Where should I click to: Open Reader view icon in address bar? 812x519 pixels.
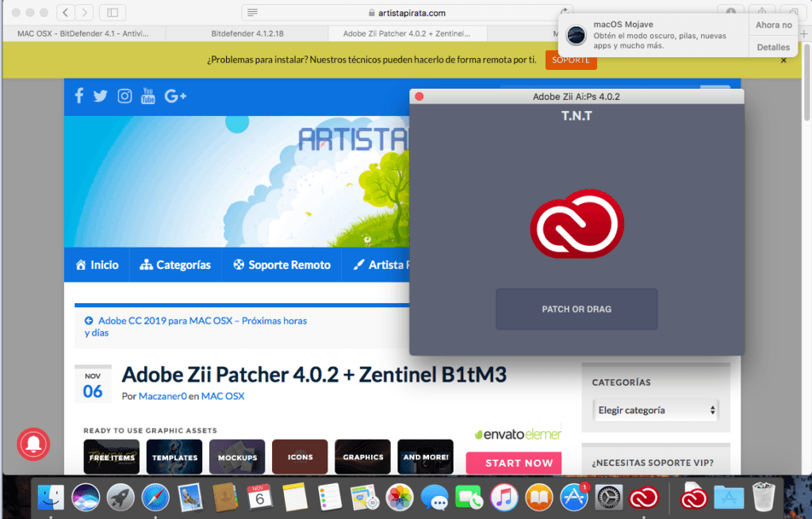(252, 13)
